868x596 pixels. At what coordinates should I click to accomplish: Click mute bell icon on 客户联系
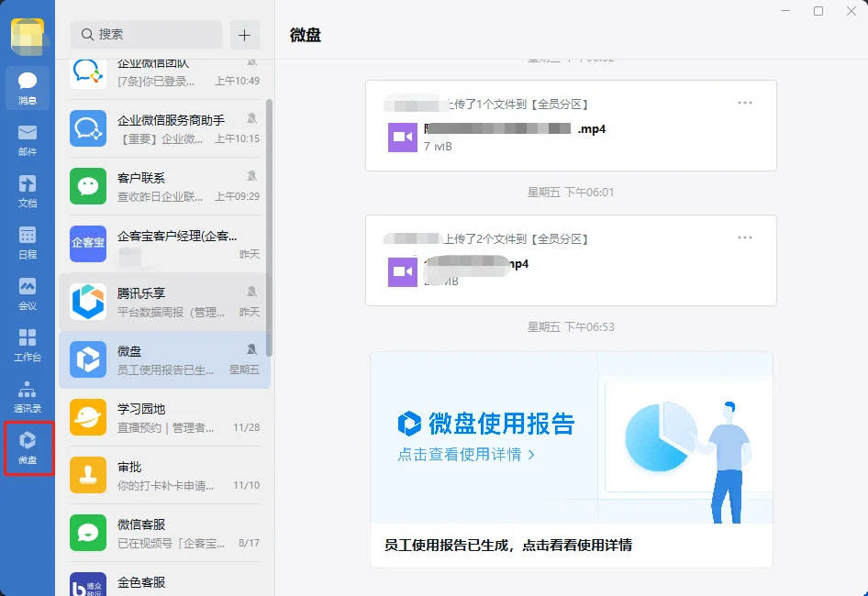point(252,176)
